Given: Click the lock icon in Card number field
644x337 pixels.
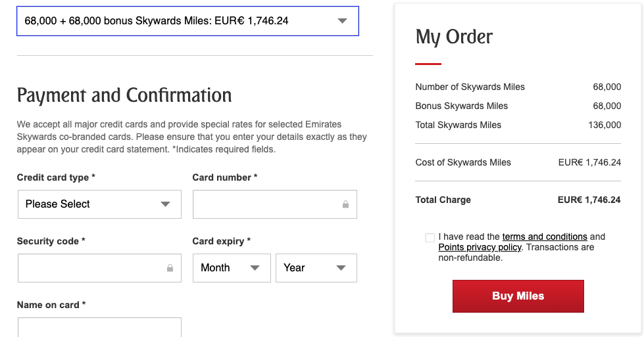Looking at the screenshot, I should tap(346, 204).
